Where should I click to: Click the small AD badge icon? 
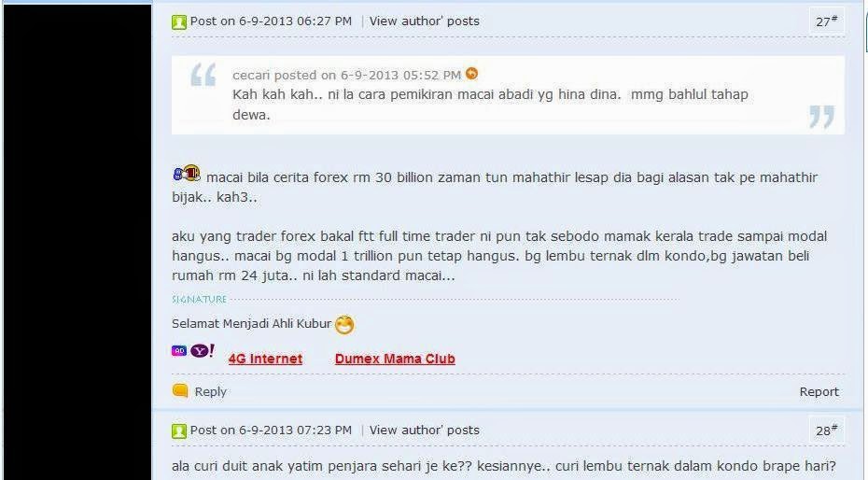pos(179,351)
